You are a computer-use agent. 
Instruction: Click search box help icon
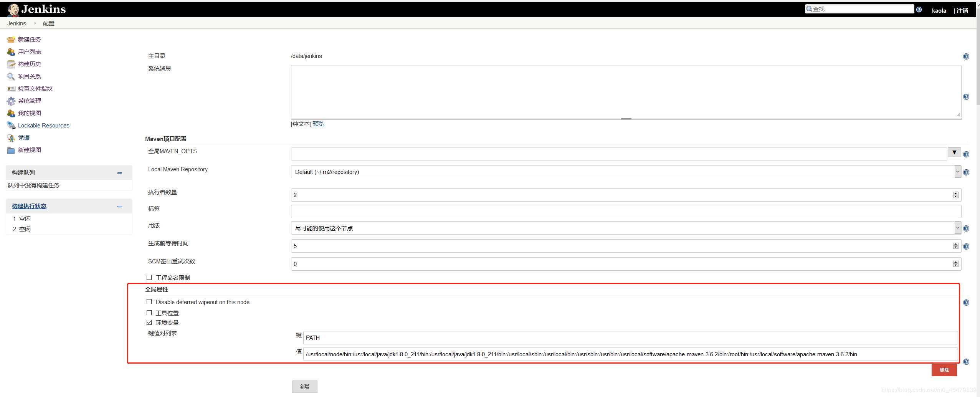coord(919,10)
